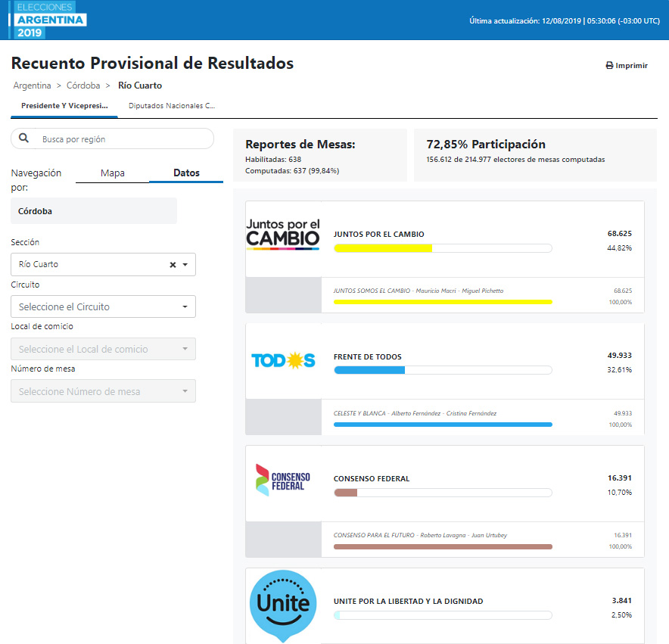
Task: Open the Sección dropdown arrow for Río Cuarto
Action: (x=185, y=265)
